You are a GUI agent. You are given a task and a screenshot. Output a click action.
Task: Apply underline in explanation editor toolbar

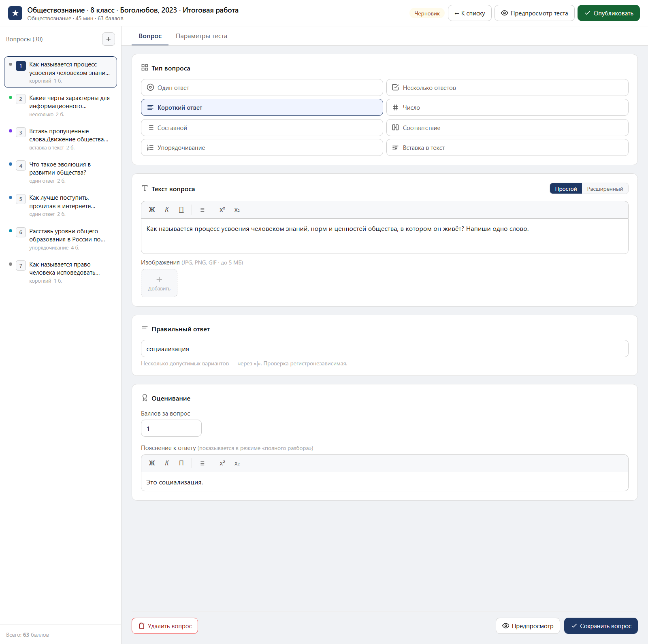pyautogui.click(x=181, y=463)
